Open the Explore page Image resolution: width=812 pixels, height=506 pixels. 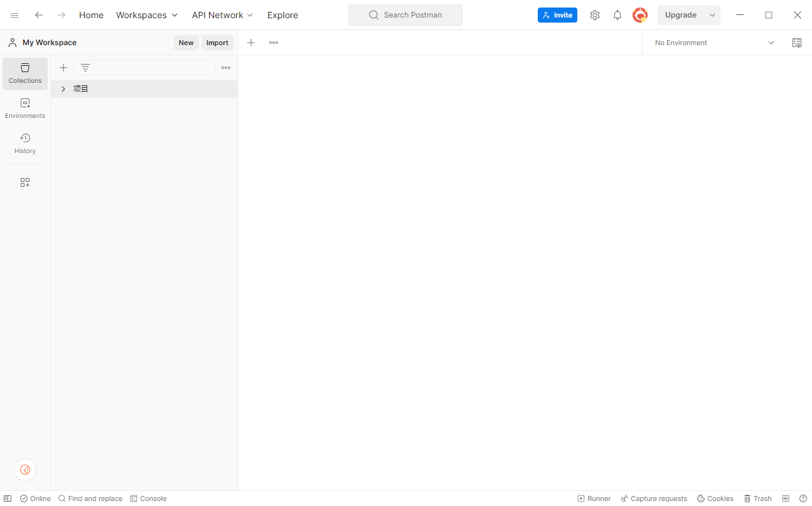click(x=282, y=15)
